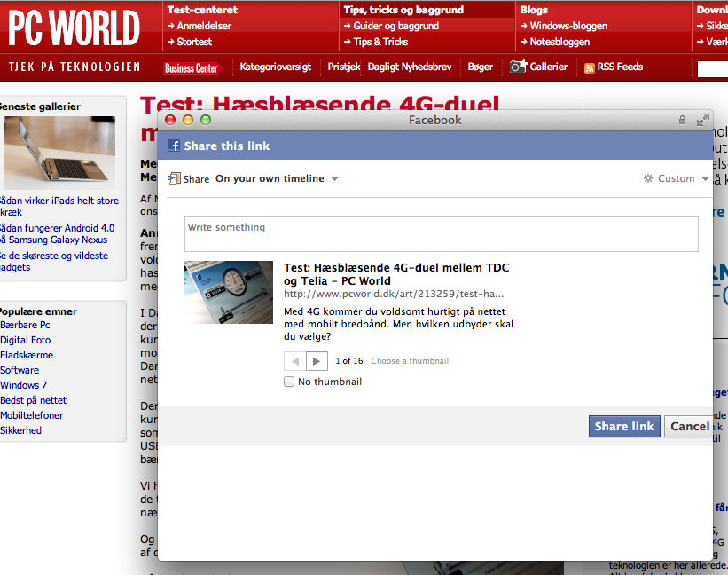Click the Business Center tab
The width and height of the screenshot is (728, 575).
pyautogui.click(x=192, y=68)
